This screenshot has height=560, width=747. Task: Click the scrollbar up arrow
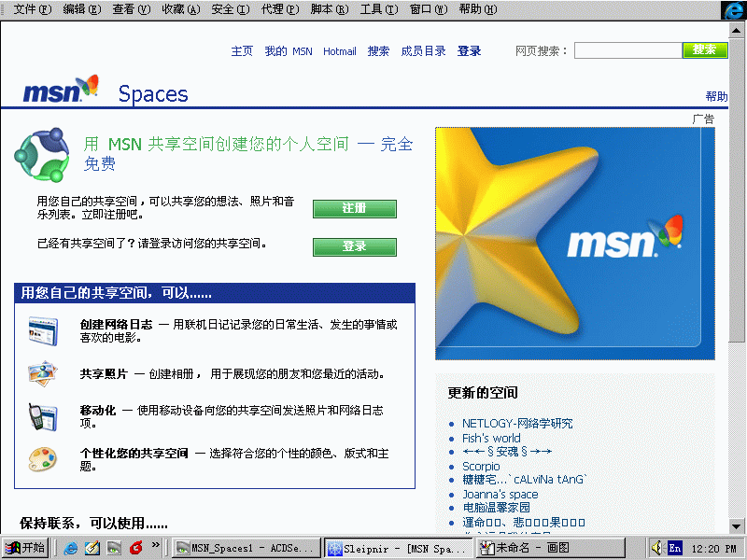pos(736,30)
